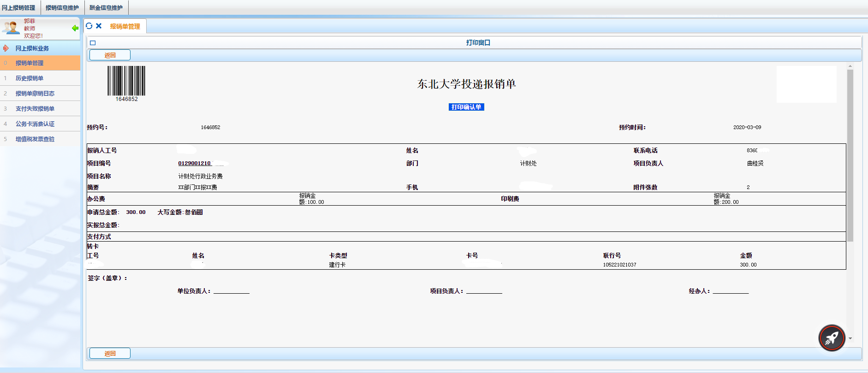Screen dimensions: 868x373
Task: Click the barcode image 1646852
Action: [126, 81]
